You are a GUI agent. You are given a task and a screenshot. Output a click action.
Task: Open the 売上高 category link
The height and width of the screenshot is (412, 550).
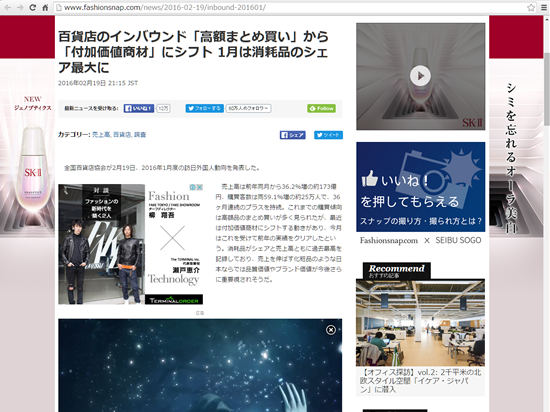click(x=101, y=135)
